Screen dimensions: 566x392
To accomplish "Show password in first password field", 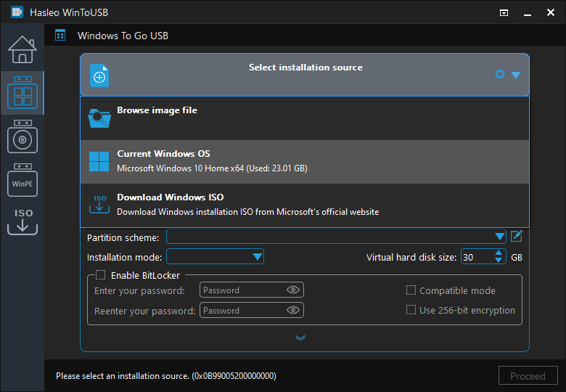I will [x=292, y=290].
